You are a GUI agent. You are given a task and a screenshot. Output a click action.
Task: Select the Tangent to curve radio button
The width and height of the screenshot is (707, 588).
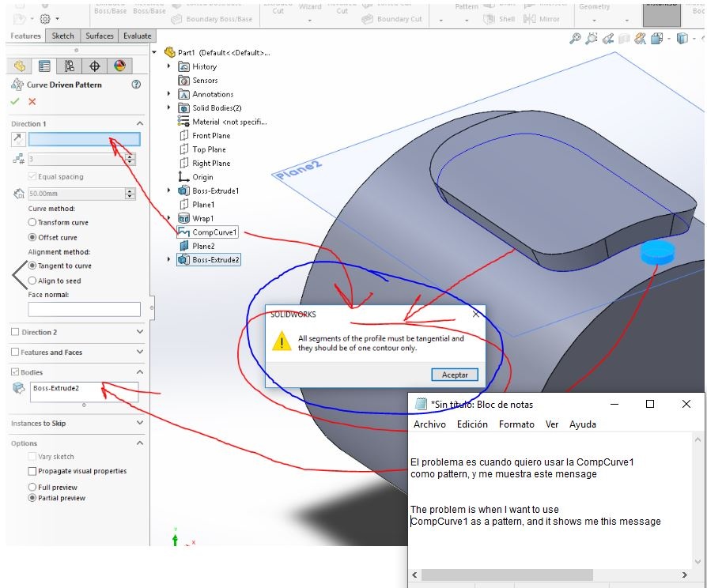pyautogui.click(x=32, y=266)
